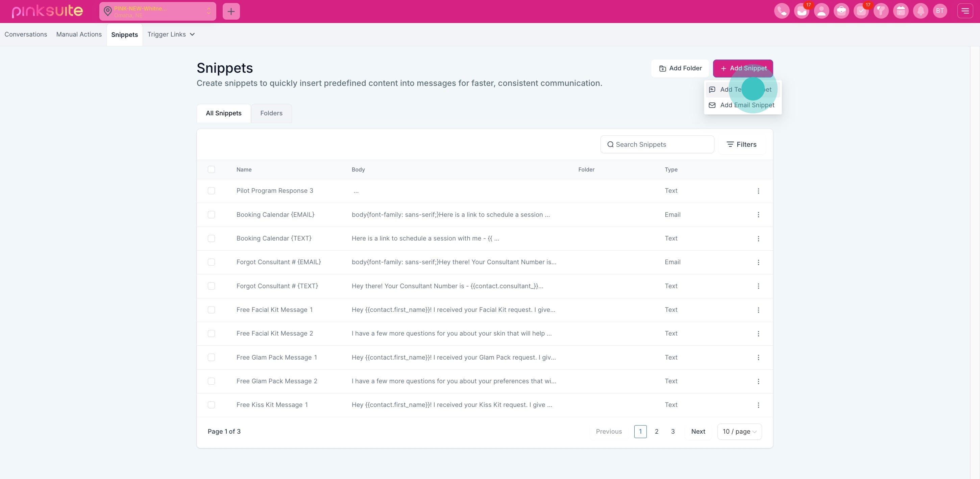Toggle the select-all header checkbox
This screenshot has width=980, height=479.
pos(211,169)
